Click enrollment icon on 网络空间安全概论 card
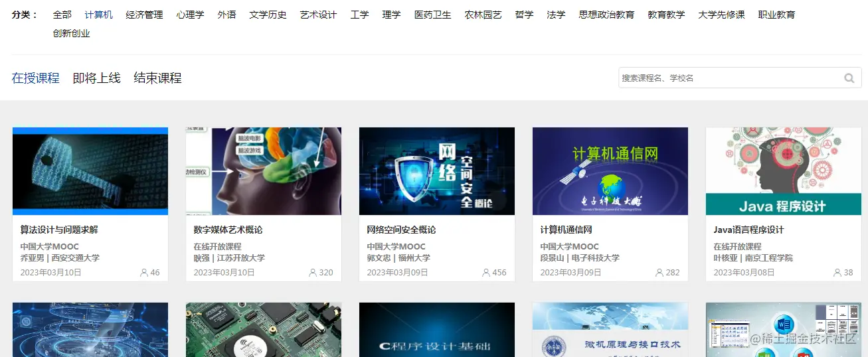Image resolution: width=868 pixels, height=357 pixels. [x=486, y=273]
